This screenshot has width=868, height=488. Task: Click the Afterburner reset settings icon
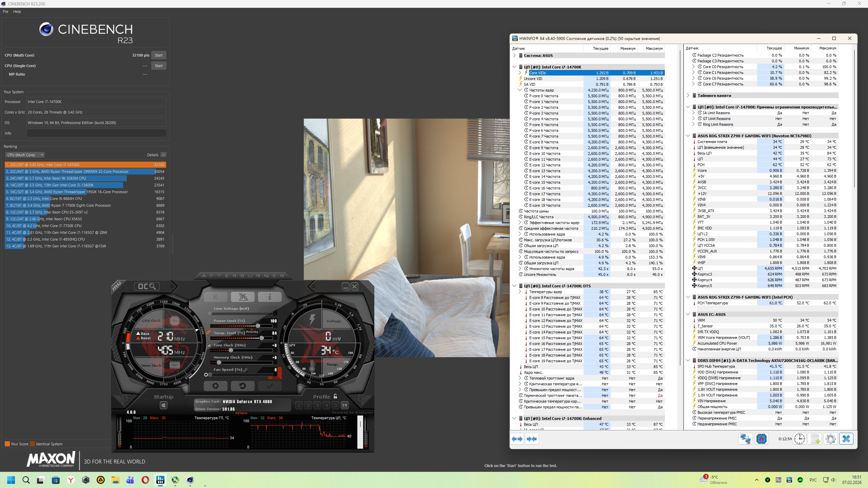click(242, 386)
